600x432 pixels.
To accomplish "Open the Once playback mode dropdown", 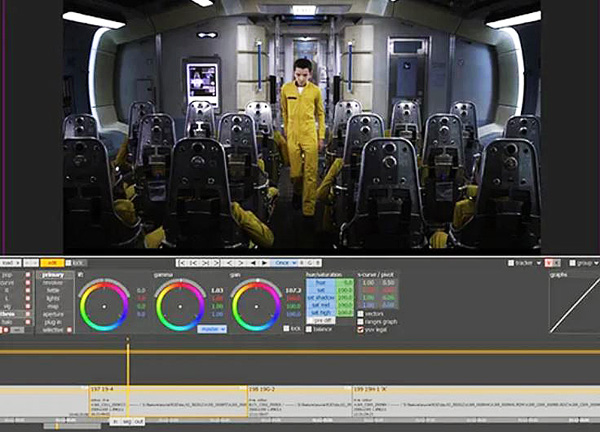I will [x=284, y=263].
